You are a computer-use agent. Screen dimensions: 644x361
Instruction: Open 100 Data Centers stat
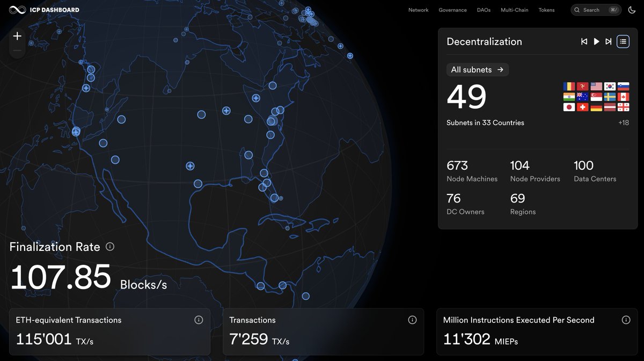pos(595,171)
